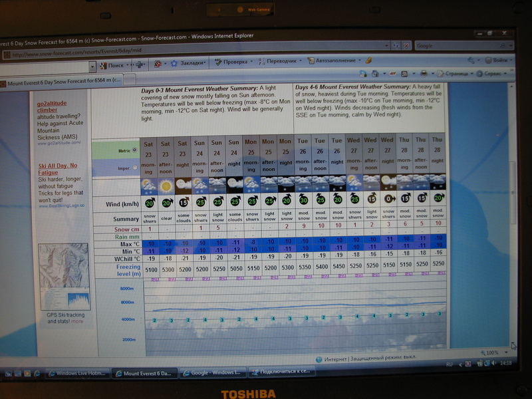This screenshot has height=399, width=532.
Task: Click the RSS feeds icon
Action: coord(404,73)
